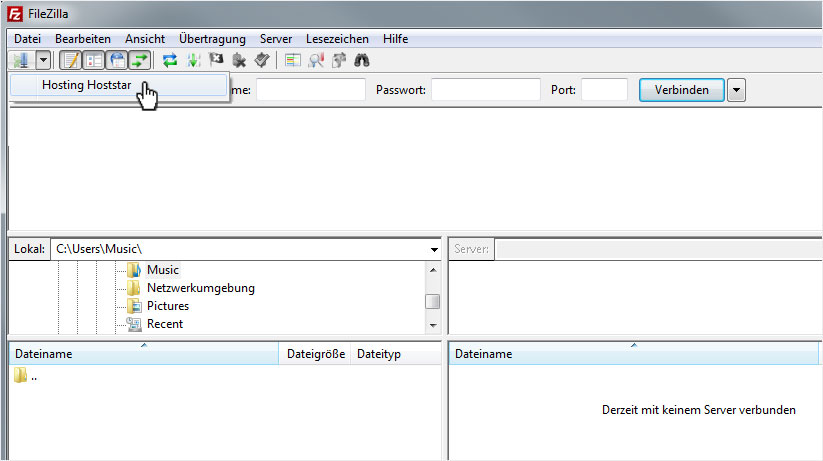Select the Music folder in tree
Viewport: 823px width, 461px height.
tap(163, 270)
